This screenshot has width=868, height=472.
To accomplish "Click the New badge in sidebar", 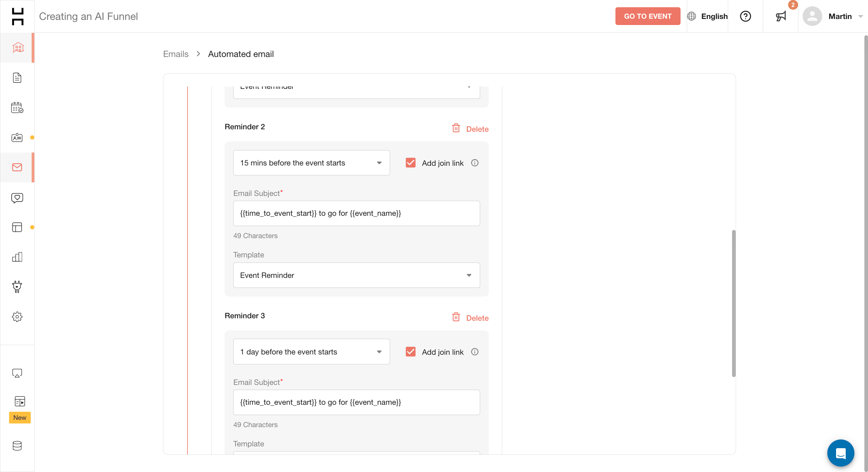I will click(x=20, y=418).
